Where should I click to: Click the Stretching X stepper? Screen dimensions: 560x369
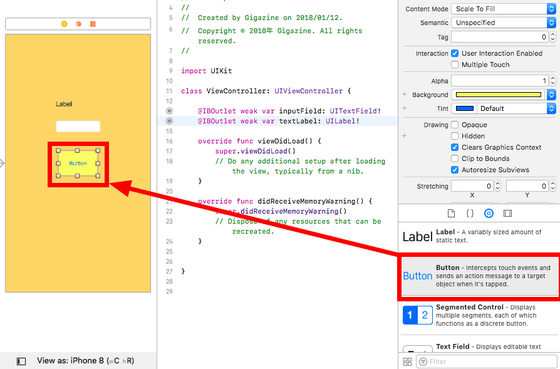[498, 186]
